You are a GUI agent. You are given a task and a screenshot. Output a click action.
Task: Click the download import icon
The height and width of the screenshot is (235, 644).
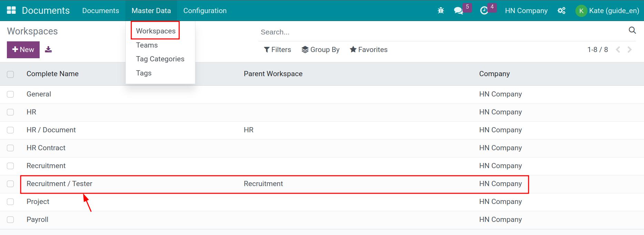[x=49, y=50]
